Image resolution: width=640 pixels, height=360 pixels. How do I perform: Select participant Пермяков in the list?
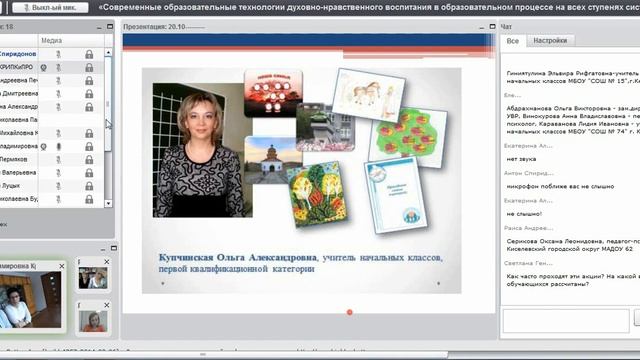pyautogui.click(x=14, y=159)
